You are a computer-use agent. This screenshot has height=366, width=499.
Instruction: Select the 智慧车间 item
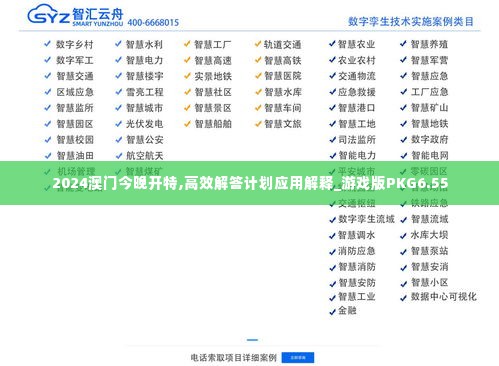(283, 108)
